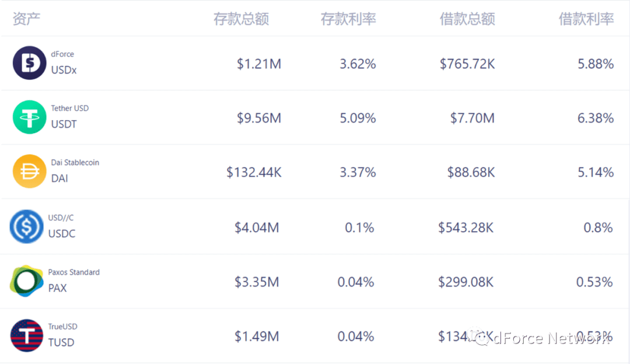Click the 存款利率 column header
This screenshot has height=364, width=630.
tap(348, 19)
